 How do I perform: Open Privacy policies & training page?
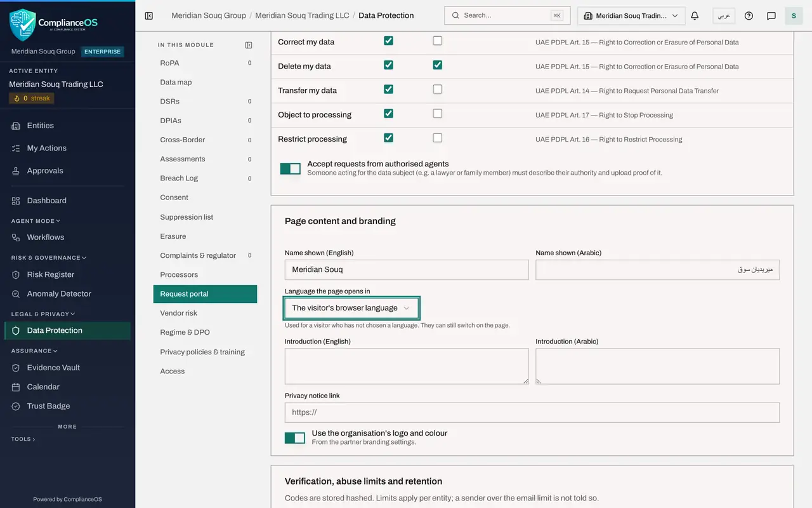pyautogui.click(x=205, y=352)
